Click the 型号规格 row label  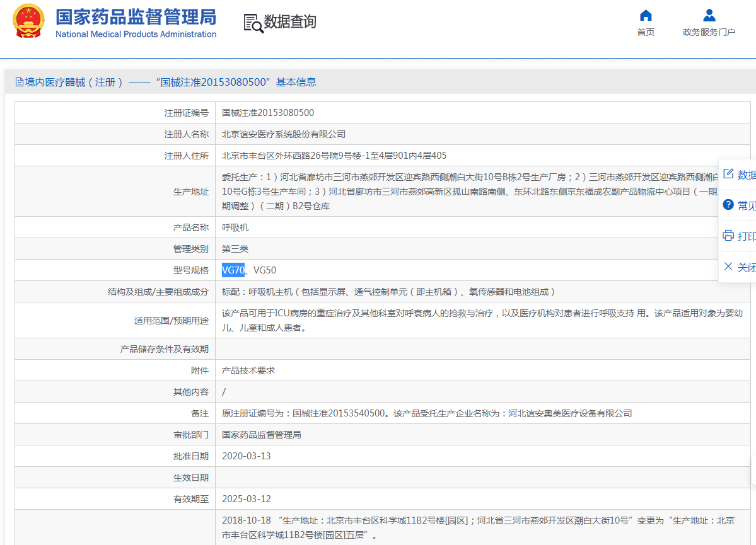click(191, 270)
